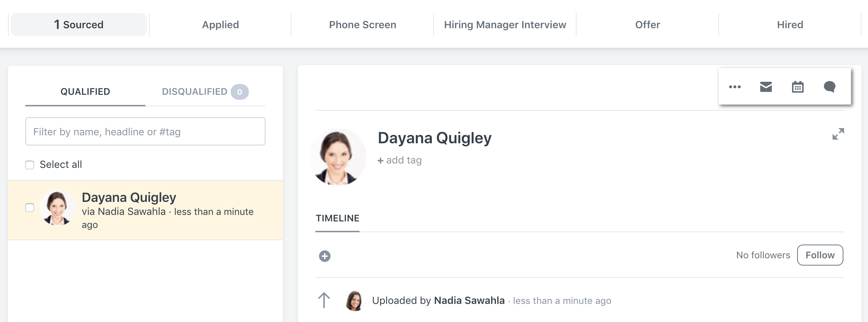868x322 pixels.
Task: Click Nadia Sawahla name in timeline entry
Action: point(469,301)
